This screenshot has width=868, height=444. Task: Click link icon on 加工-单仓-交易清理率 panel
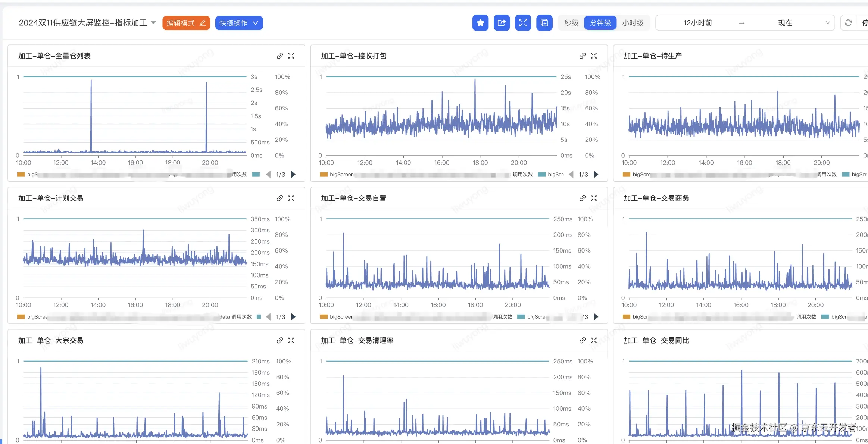[x=582, y=340]
